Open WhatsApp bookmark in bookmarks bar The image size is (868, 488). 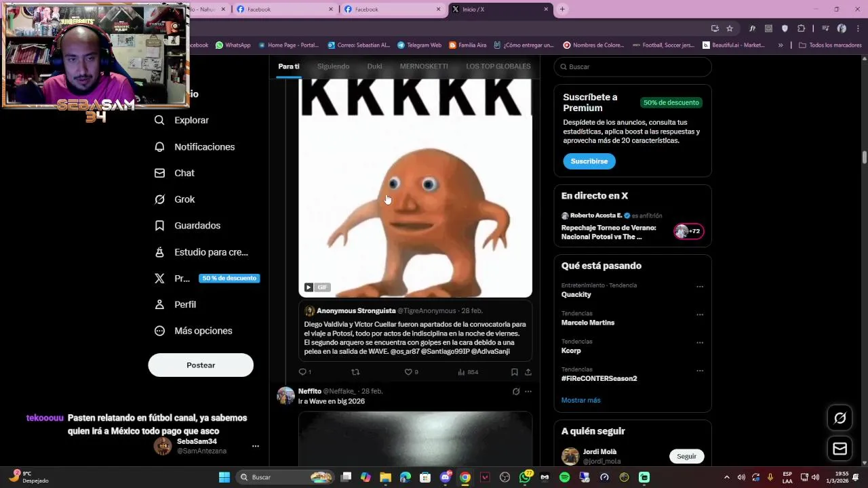(x=233, y=45)
